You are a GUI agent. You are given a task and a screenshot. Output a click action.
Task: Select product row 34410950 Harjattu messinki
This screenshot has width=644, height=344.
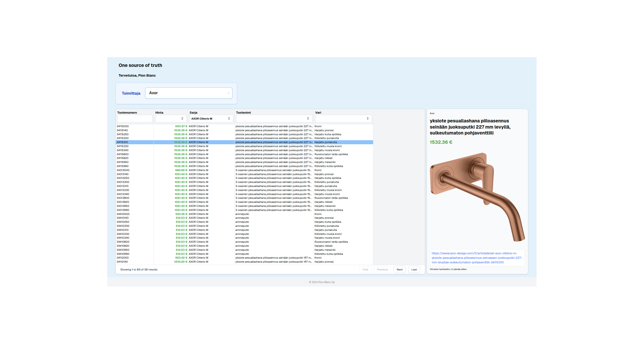point(123,250)
